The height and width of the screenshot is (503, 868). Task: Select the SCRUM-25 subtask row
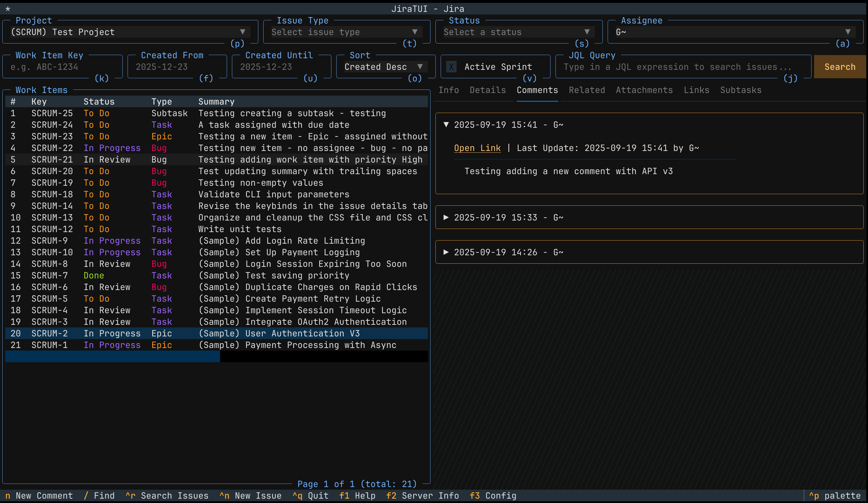216,113
